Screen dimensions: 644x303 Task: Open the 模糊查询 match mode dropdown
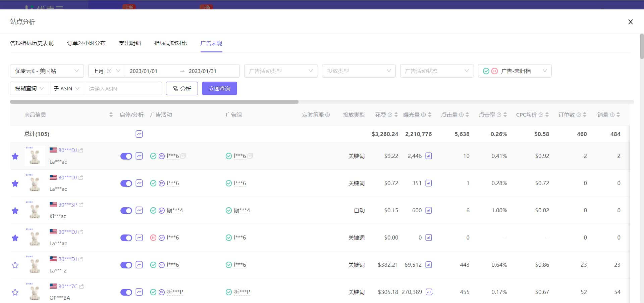30,88
